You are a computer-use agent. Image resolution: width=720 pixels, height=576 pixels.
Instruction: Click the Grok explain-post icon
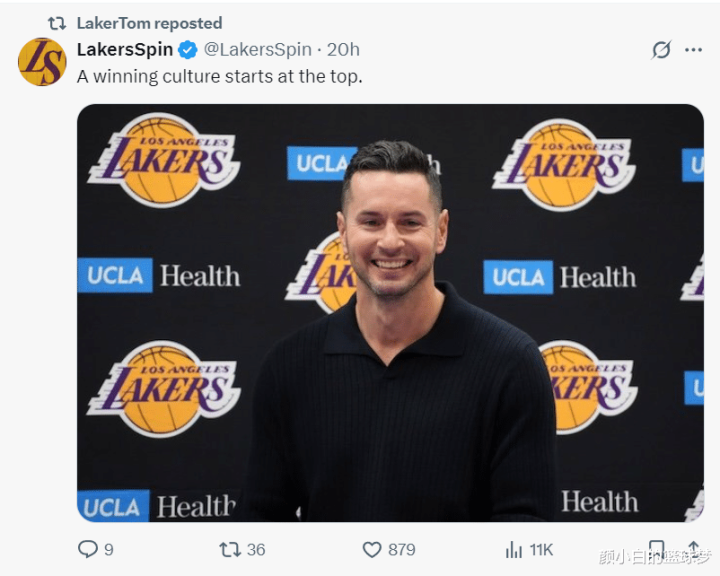[660, 50]
